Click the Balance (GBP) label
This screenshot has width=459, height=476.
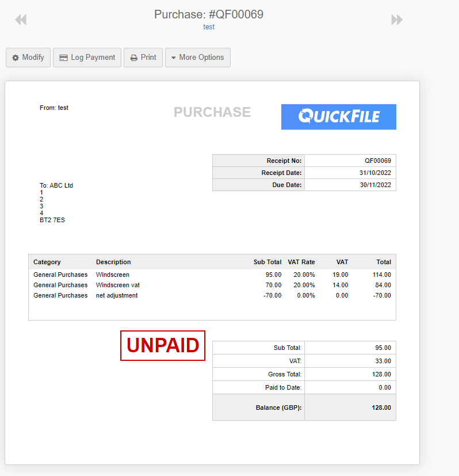tap(278, 408)
